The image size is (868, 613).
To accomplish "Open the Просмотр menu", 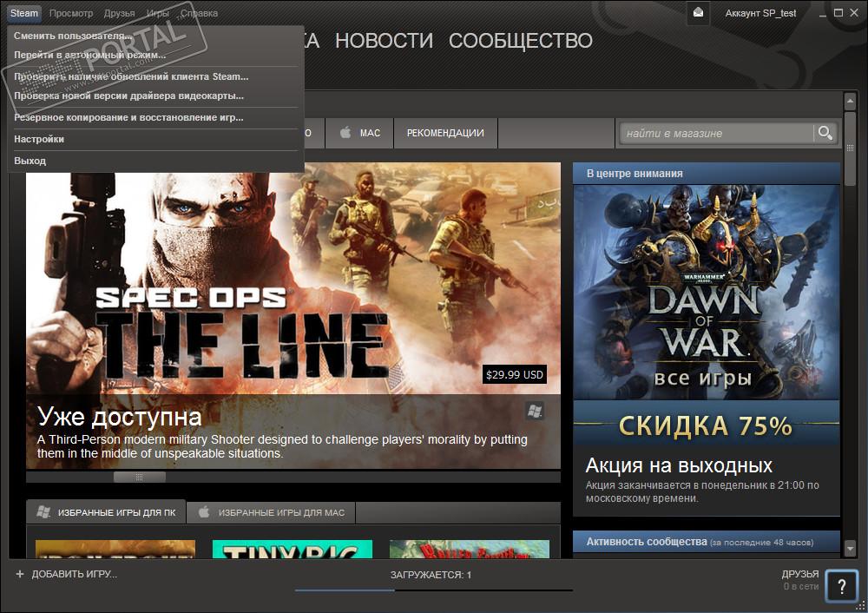I will click(71, 13).
